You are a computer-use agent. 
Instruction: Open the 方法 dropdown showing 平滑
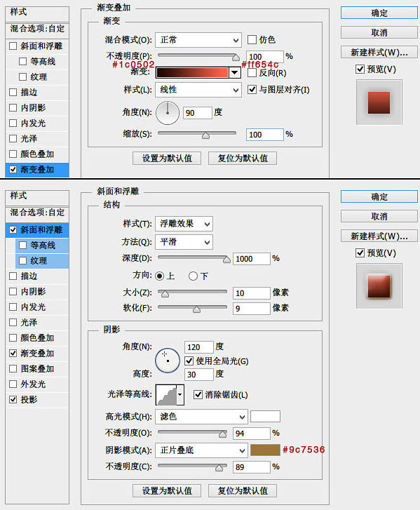pyautogui.click(x=184, y=242)
